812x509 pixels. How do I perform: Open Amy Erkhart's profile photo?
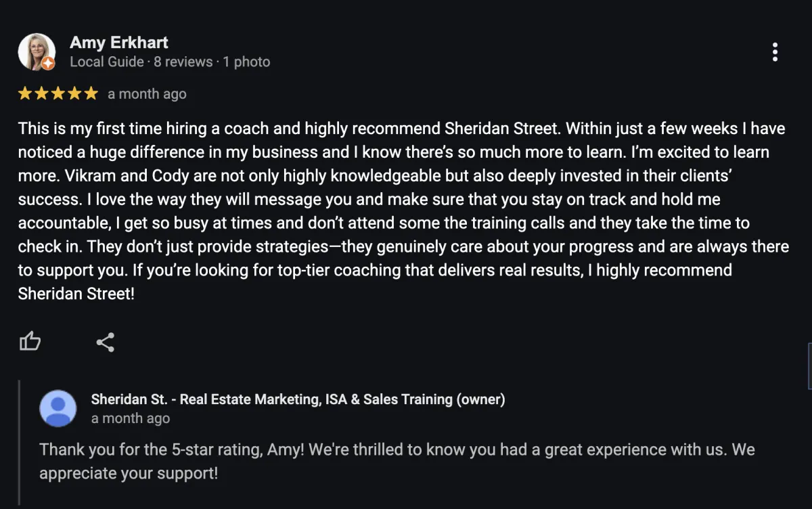[37, 51]
